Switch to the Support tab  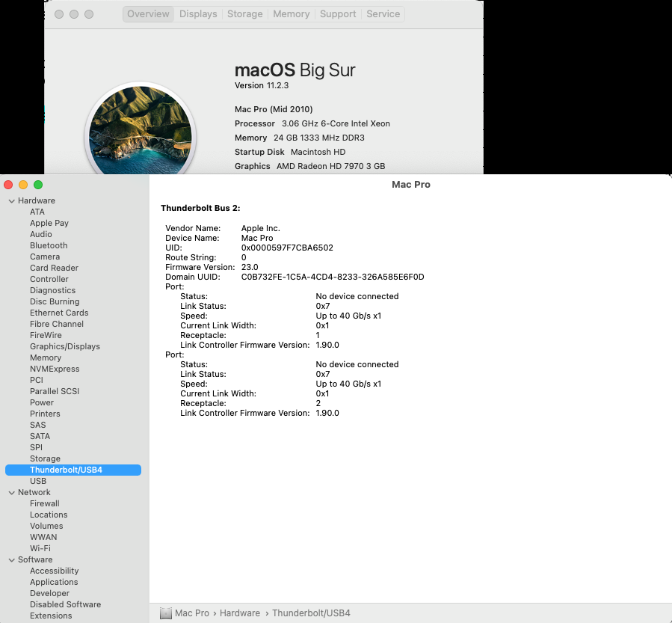point(338,14)
